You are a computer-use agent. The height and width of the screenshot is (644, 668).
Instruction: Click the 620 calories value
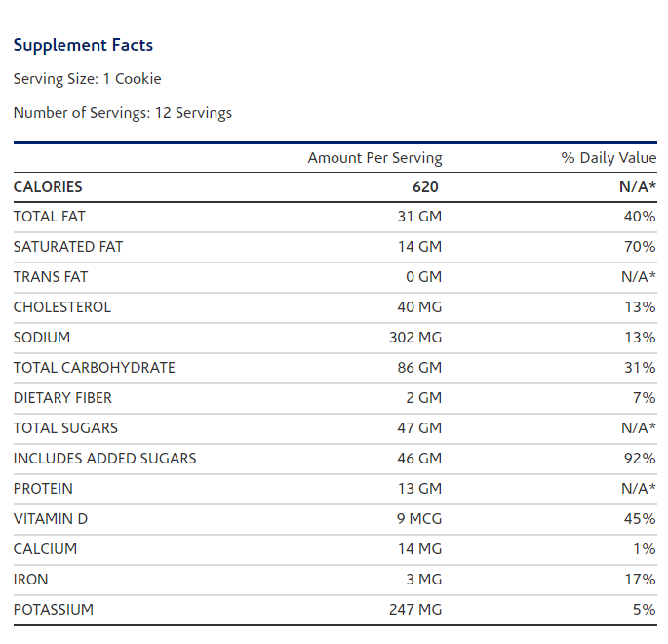[x=425, y=186]
